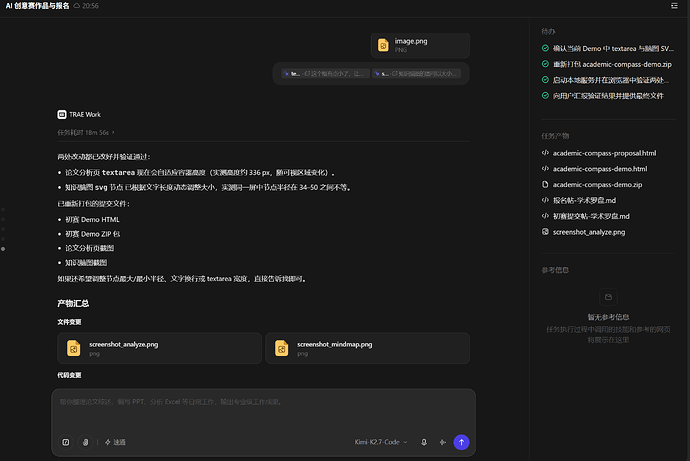The image size is (690, 461).
Task: Click the folder icon under 参考信息
Action: [608, 297]
